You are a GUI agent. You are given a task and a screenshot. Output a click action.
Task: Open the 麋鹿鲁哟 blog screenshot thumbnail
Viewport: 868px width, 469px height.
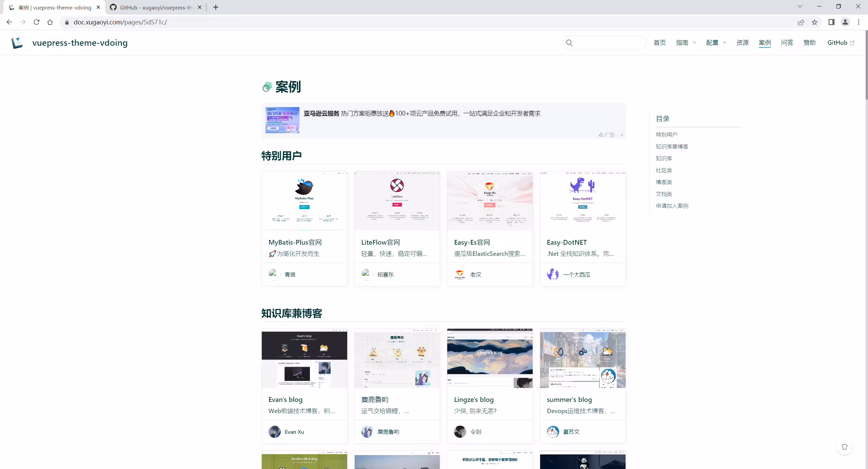[x=397, y=358]
